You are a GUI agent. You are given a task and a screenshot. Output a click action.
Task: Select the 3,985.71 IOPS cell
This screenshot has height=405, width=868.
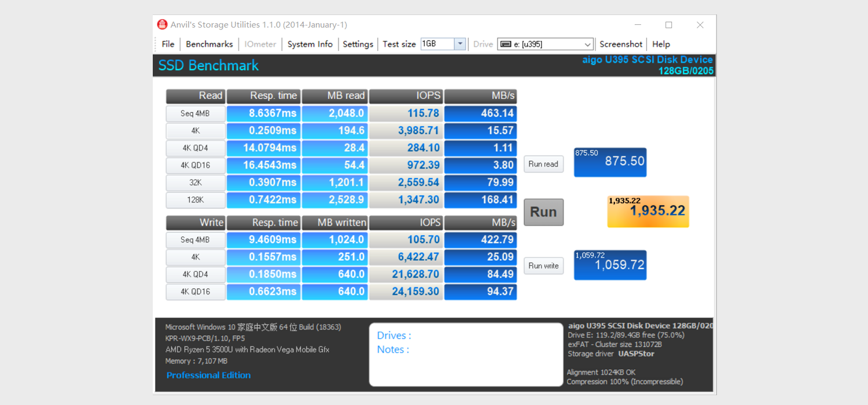click(x=406, y=131)
